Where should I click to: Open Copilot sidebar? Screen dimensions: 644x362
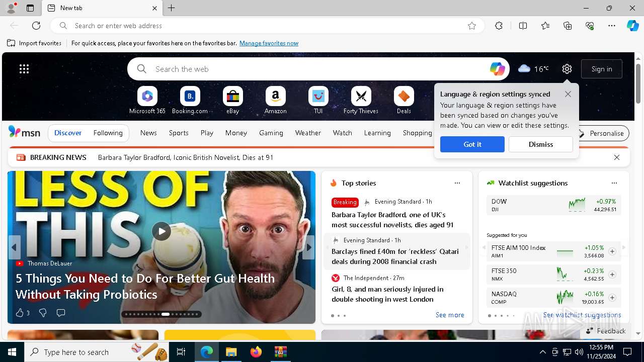coord(633,26)
